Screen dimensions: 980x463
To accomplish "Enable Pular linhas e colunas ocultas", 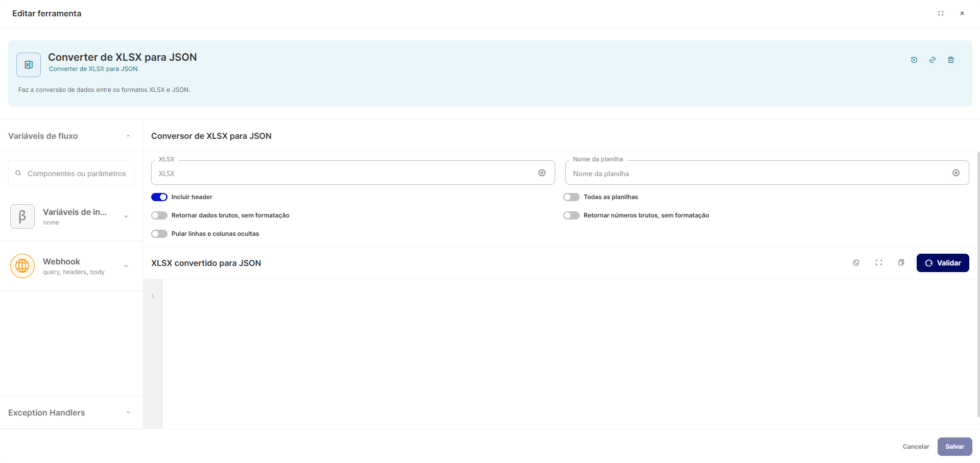I will tap(159, 234).
